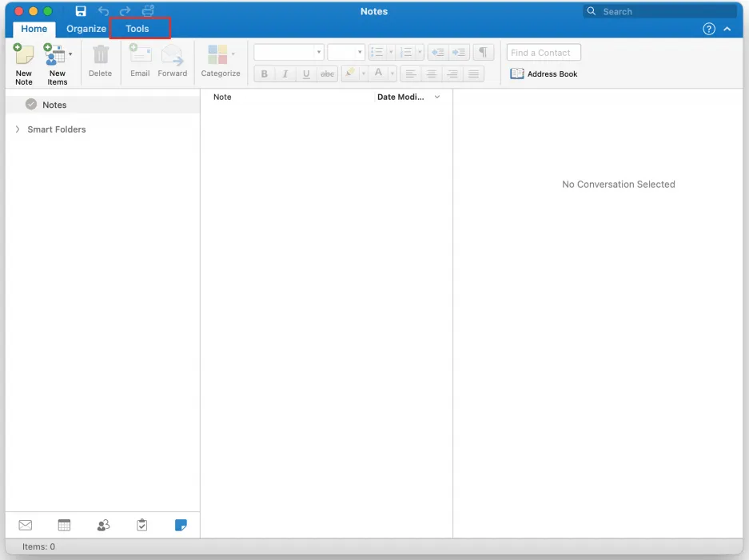This screenshot has height=560, width=749.
Task: Sort by the Note column header
Action: pos(222,97)
